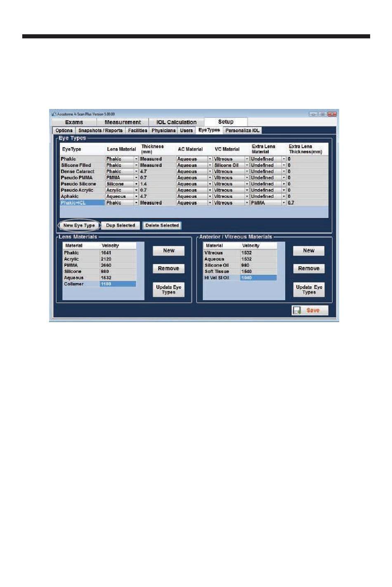Switch to the Exams tab
The image size is (392, 587).
74,122
